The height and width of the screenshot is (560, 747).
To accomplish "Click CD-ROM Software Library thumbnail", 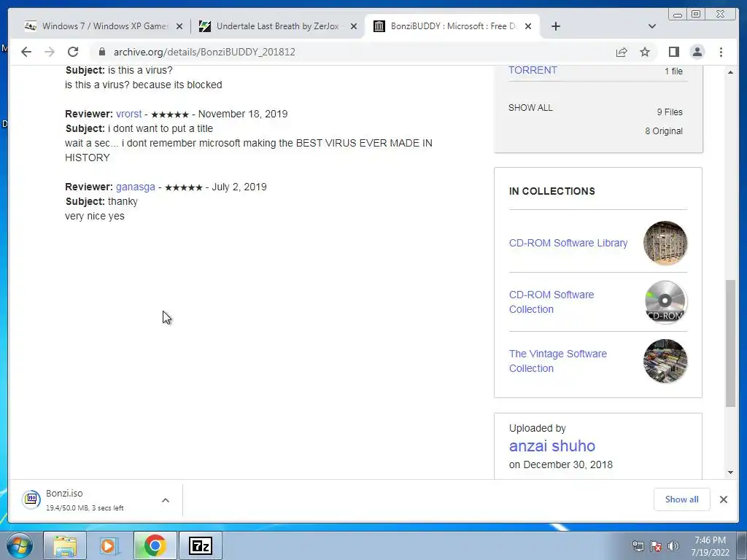I will point(665,243).
